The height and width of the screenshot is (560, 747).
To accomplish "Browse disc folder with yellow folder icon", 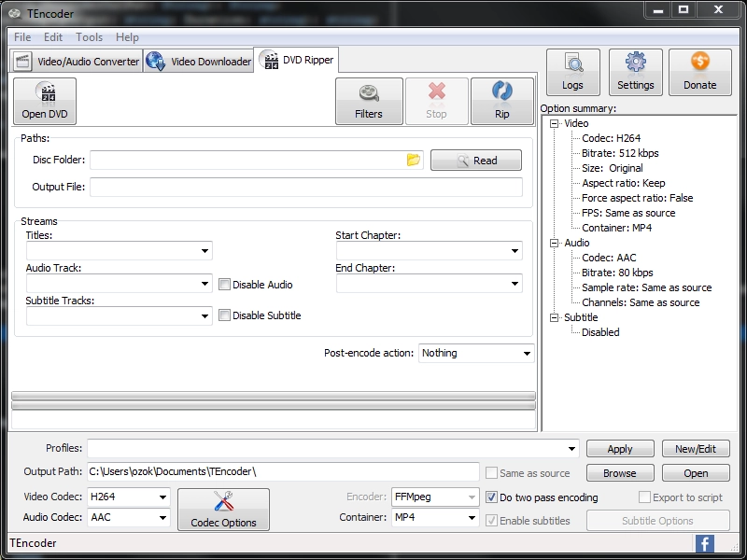I will coord(414,160).
